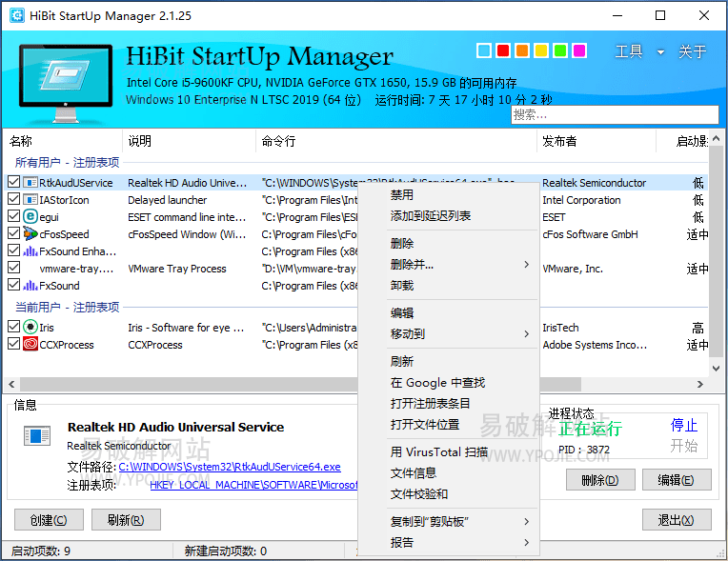Viewport: 728px width, 561px height.
Task: Click the Iris entry icon
Action: [x=30, y=327]
